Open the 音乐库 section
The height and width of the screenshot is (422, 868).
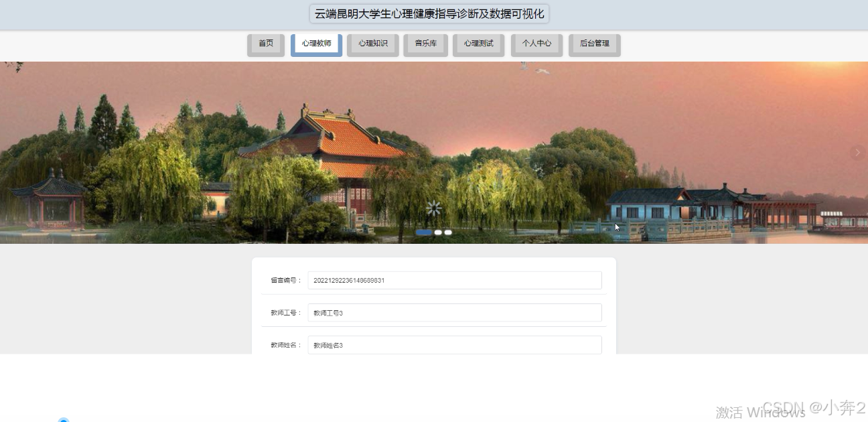pos(425,44)
